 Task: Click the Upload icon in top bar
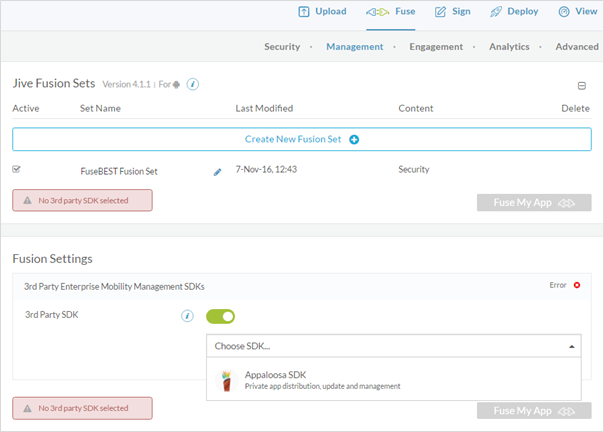click(304, 12)
